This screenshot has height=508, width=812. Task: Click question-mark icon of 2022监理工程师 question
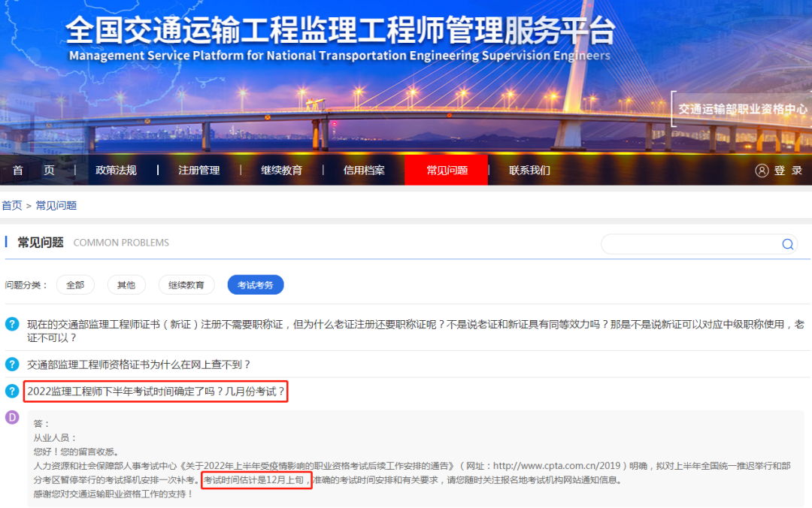[12, 391]
